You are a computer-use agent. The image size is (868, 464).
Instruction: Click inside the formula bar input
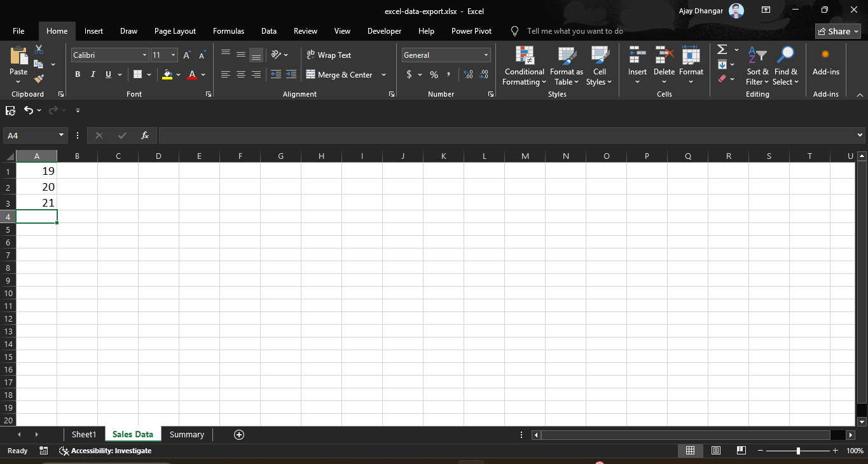(506, 135)
